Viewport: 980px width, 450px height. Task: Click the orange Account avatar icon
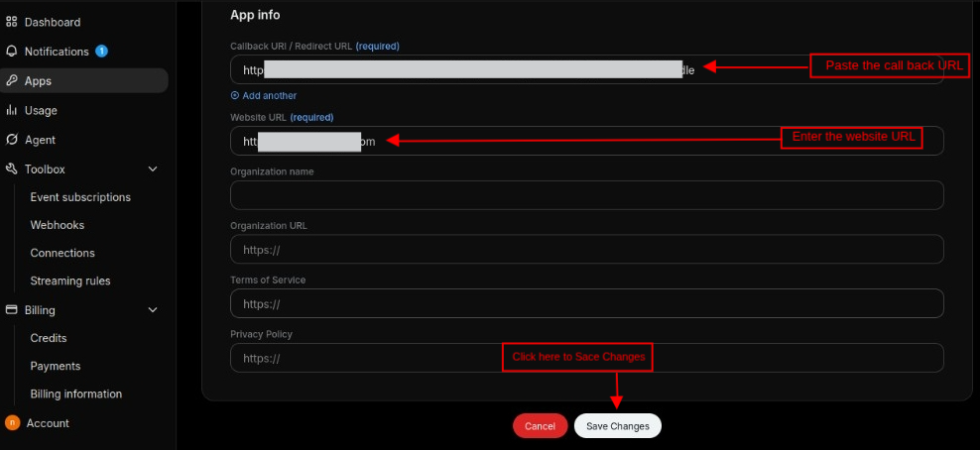click(12, 422)
